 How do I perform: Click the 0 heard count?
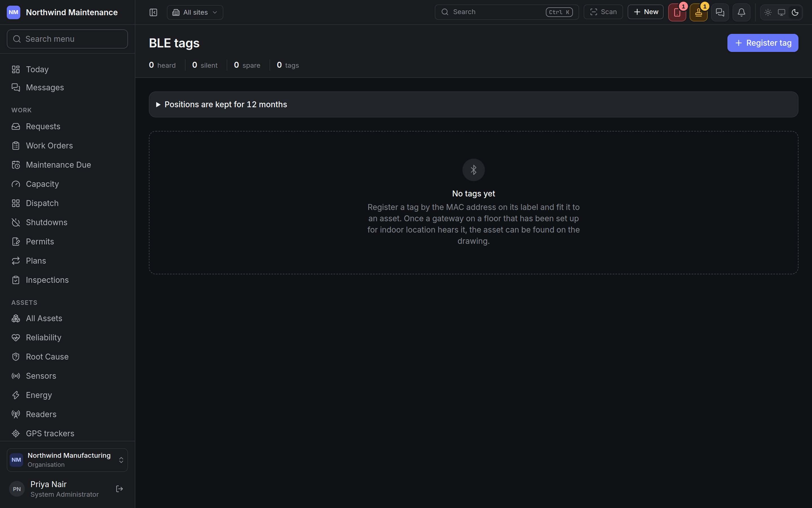[x=162, y=65]
